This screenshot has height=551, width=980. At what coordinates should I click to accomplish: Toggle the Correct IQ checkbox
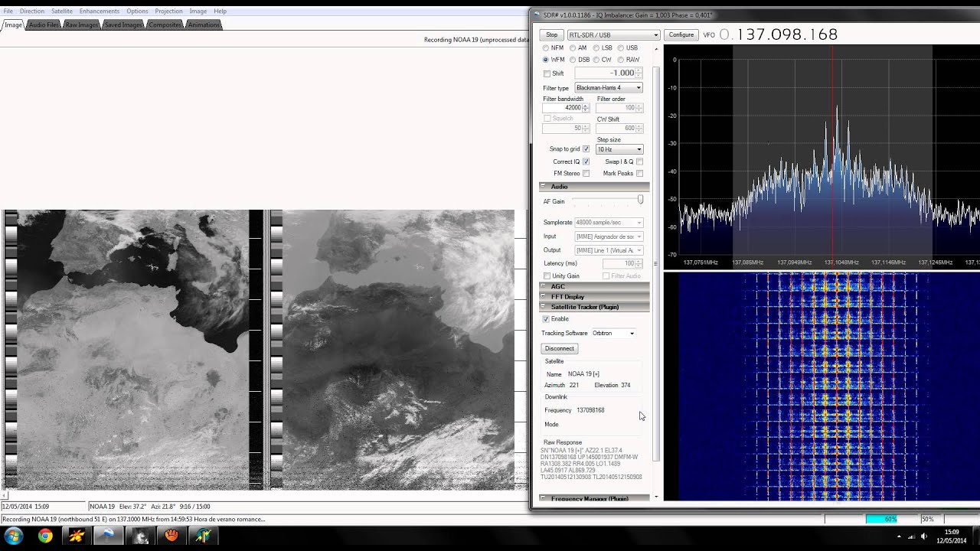pyautogui.click(x=586, y=161)
